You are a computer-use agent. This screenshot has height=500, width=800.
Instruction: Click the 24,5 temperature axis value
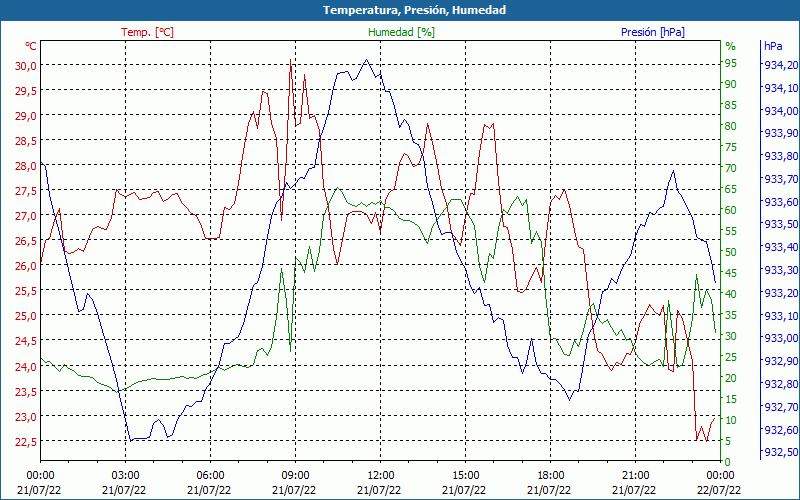[x=27, y=341]
